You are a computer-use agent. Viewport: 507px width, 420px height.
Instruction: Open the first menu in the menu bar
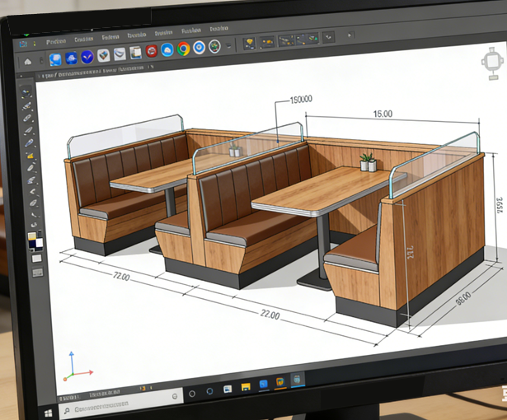pos(56,41)
